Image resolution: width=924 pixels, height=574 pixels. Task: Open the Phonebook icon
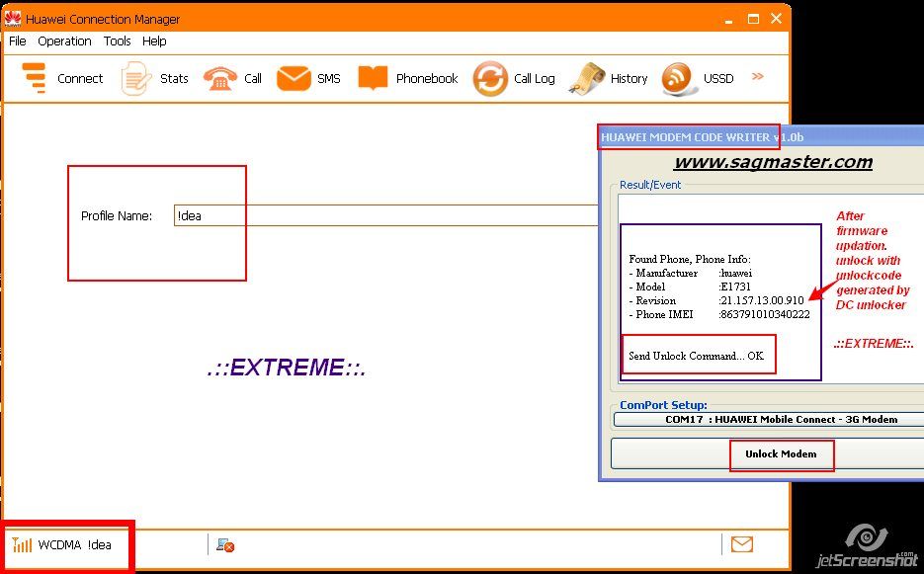coord(373,78)
